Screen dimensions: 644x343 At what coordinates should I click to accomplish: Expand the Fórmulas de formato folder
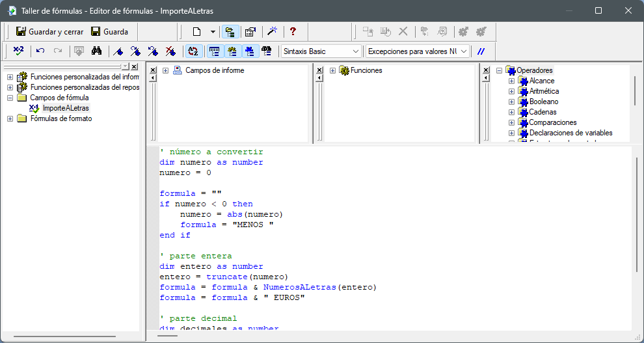point(10,118)
